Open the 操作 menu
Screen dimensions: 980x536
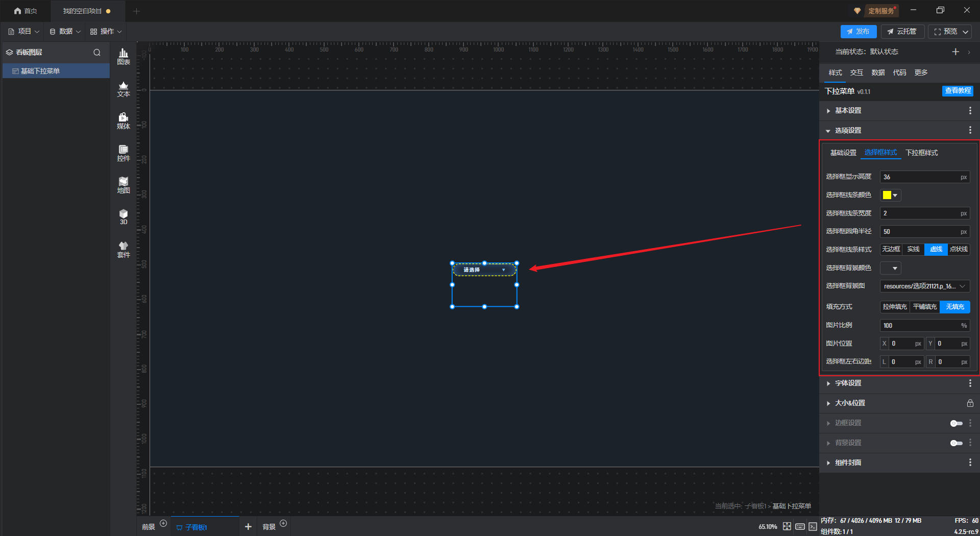point(106,32)
